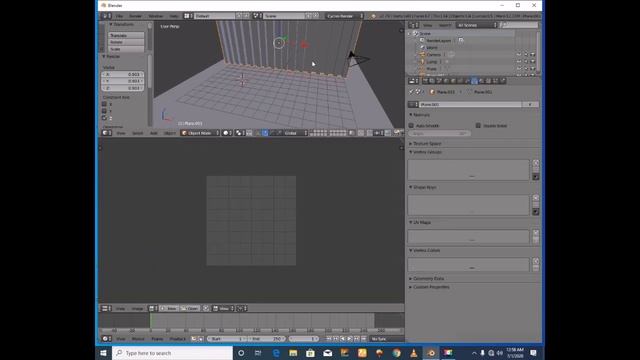
Task: Toggle the Y constraint axis checkbox
Action: pos(104,111)
